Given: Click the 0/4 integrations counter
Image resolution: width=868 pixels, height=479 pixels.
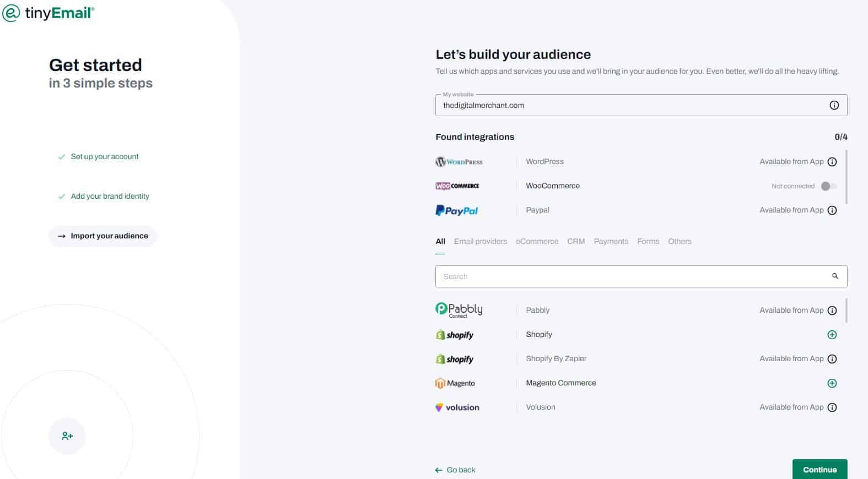Looking at the screenshot, I should pyautogui.click(x=841, y=137).
